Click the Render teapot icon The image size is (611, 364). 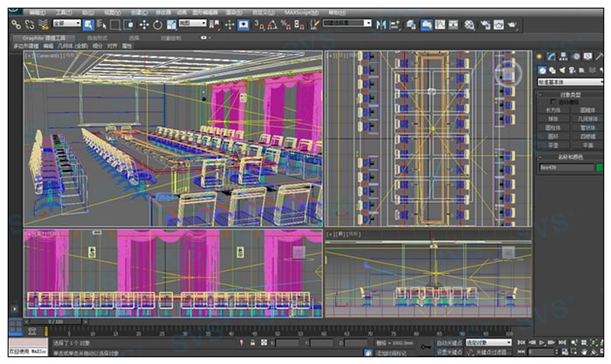(x=511, y=24)
